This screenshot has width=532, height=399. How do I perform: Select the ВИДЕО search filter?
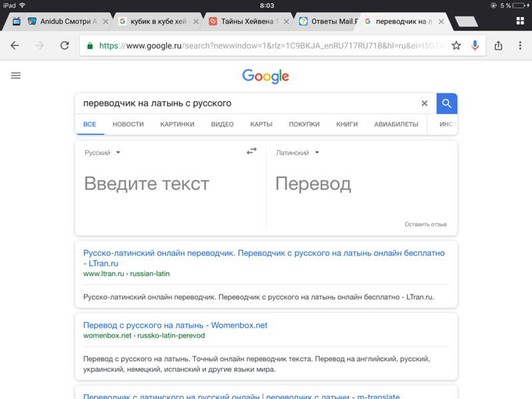coord(222,124)
